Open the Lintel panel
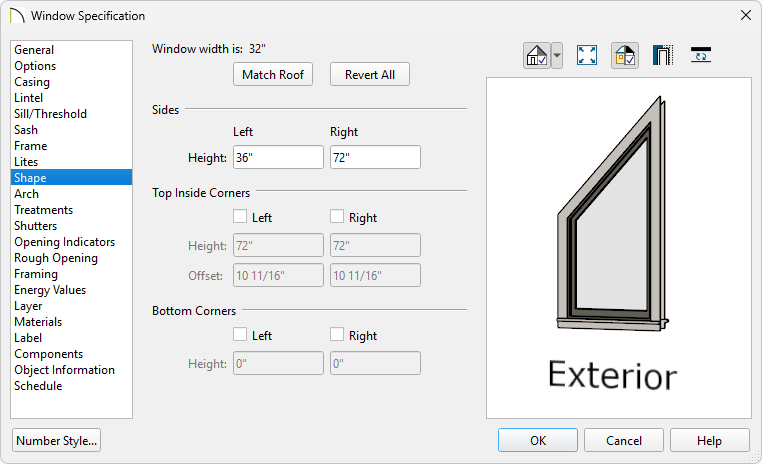Viewport: 762px width, 464px height. tap(71, 98)
